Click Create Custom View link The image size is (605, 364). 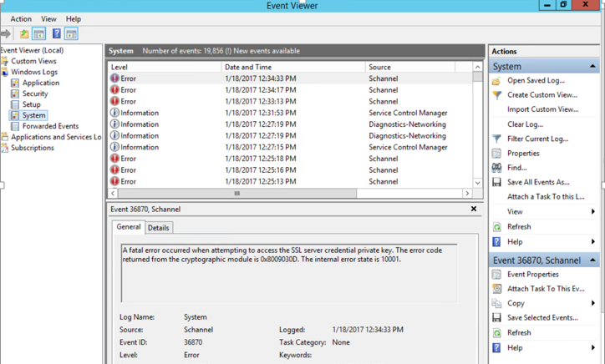point(541,95)
